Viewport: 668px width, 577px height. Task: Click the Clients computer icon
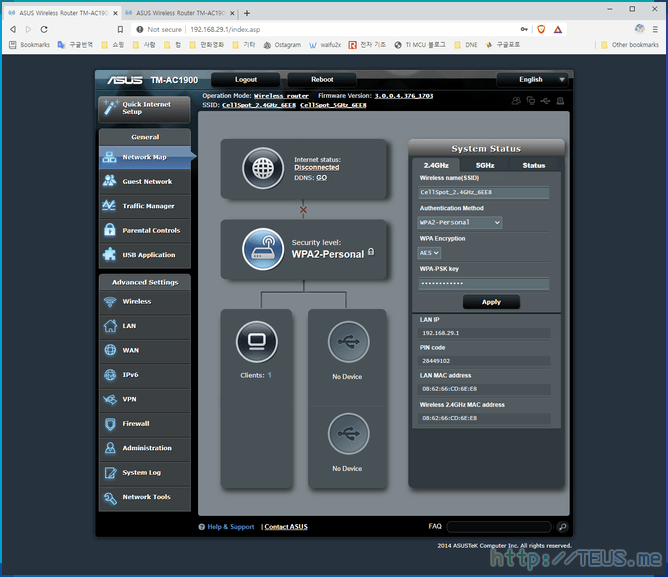coord(256,342)
